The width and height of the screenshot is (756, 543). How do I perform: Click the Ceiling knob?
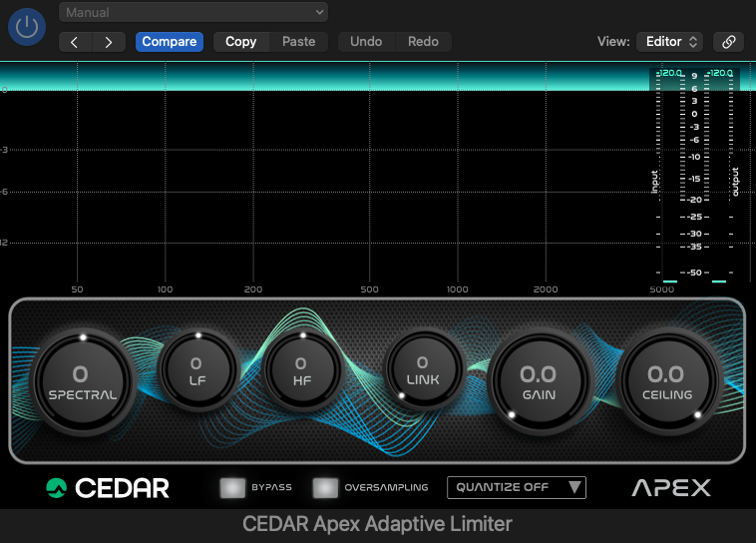coord(667,381)
